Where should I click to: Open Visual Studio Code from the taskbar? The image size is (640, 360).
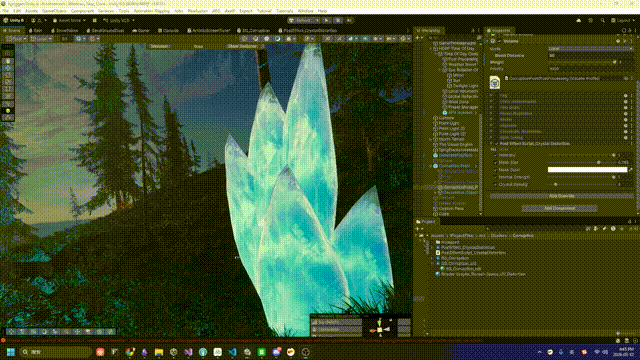[x=232, y=352]
